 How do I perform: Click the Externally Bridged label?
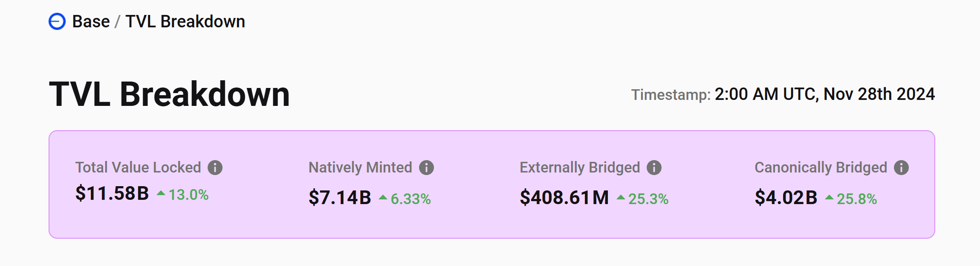[x=580, y=167]
